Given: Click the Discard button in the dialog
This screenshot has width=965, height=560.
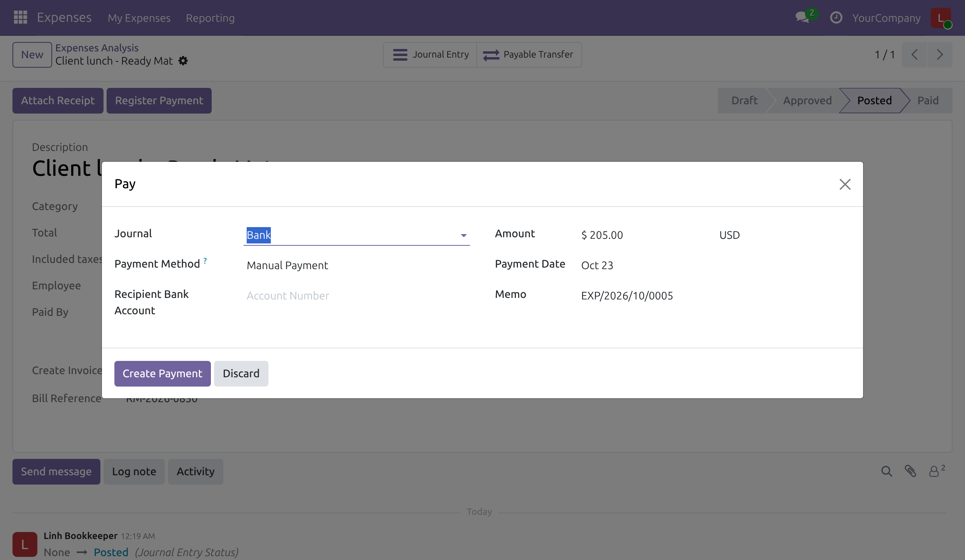Looking at the screenshot, I should tap(241, 374).
